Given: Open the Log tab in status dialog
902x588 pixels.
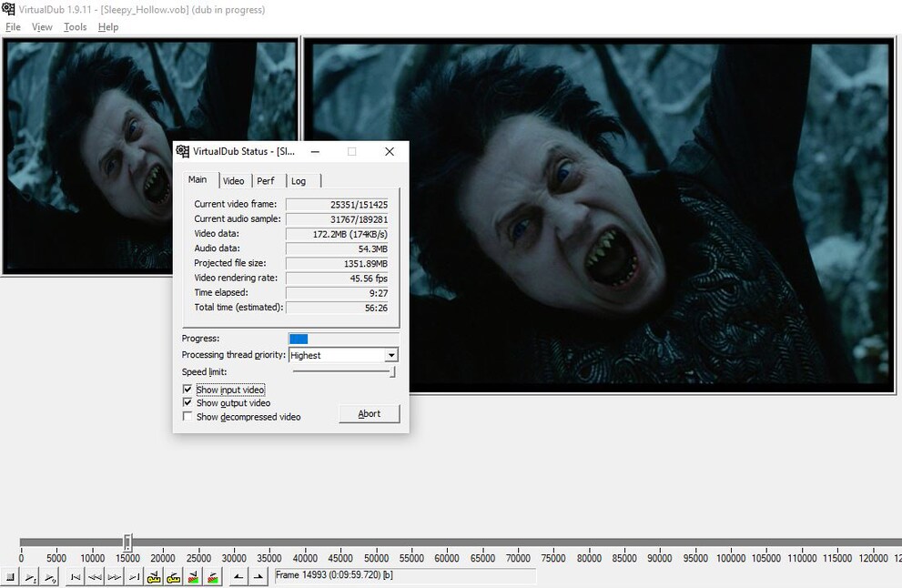Looking at the screenshot, I should tap(299, 181).
